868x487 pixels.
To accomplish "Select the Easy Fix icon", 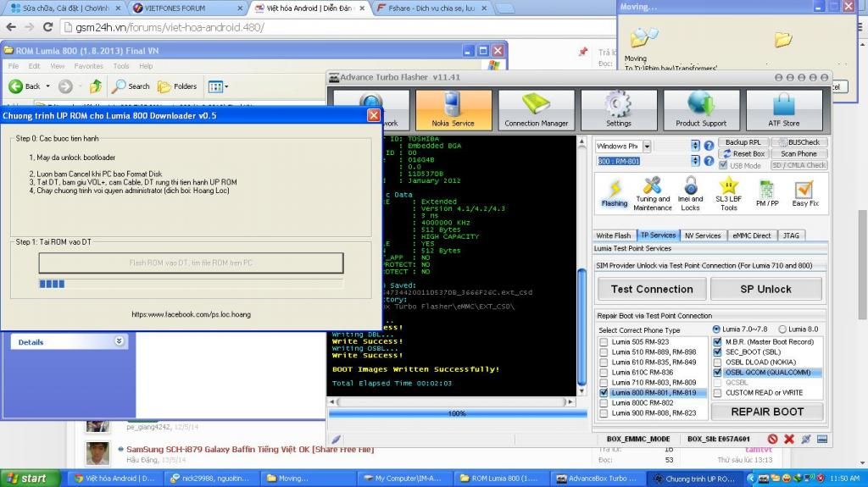I will [x=805, y=193].
